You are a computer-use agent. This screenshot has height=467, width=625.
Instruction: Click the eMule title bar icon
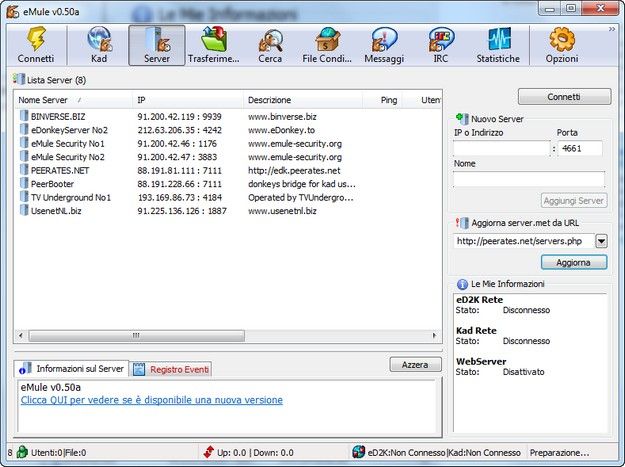point(13,12)
